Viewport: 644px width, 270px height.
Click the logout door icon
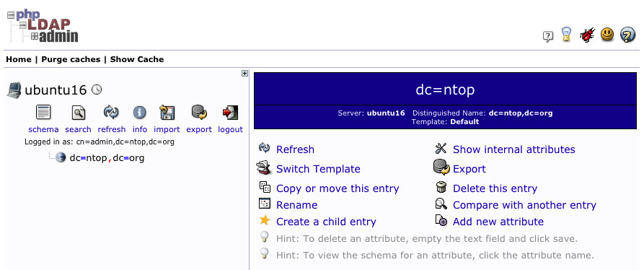[230, 113]
